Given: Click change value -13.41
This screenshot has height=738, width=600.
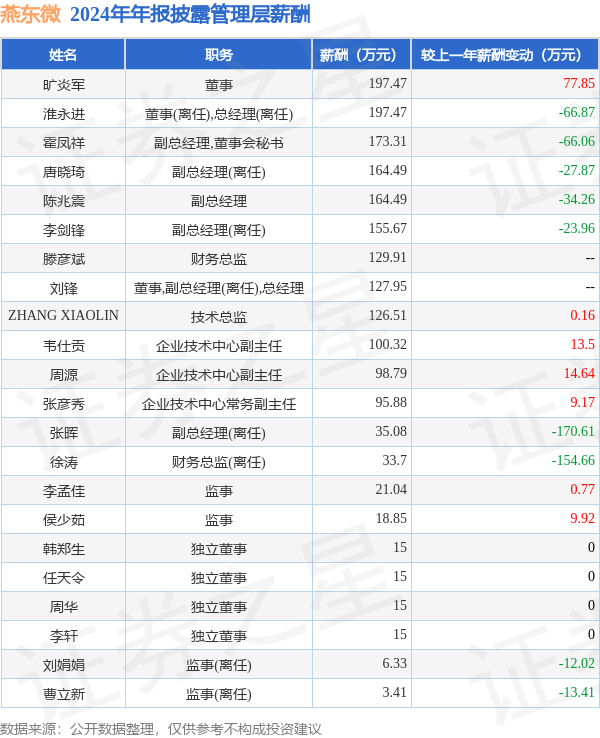Looking at the screenshot, I should click(576, 693).
